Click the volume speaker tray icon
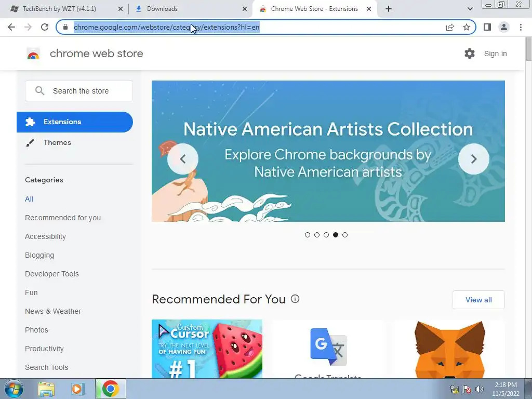This screenshot has width=532, height=399. (x=480, y=389)
